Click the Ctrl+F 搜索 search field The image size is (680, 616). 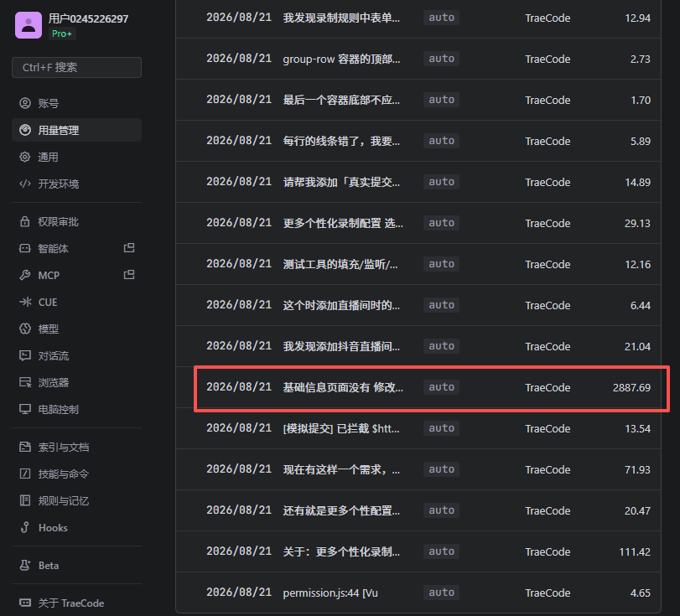[x=76, y=68]
